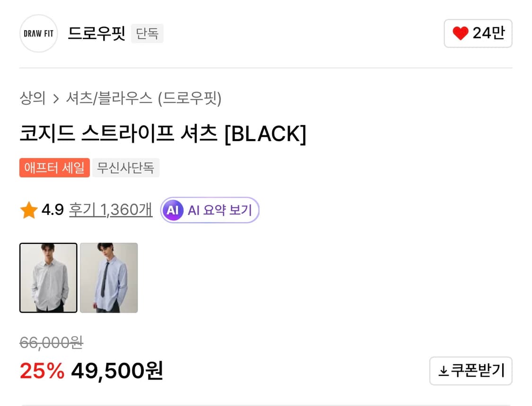This screenshot has height=406, width=532.
Task: Click the purple AI circle icon
Action: point(173,210)
